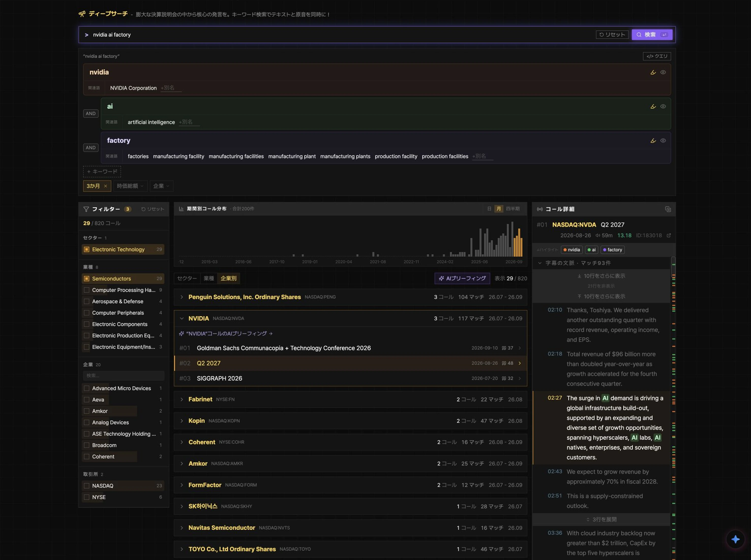Open external link icon next to ID:183018
The image size is (751, 560).
pyautogui.click(x=668, y=235)
